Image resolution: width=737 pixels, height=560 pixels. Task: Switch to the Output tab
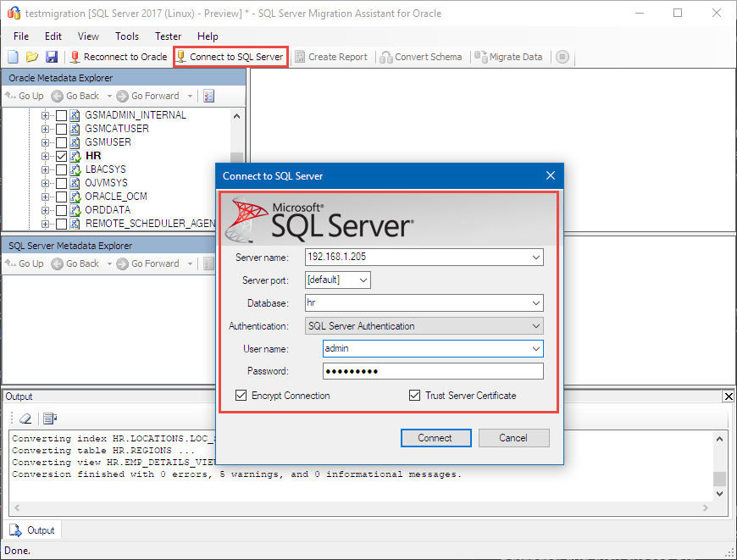pyautogui.click(x=32, y=529)
